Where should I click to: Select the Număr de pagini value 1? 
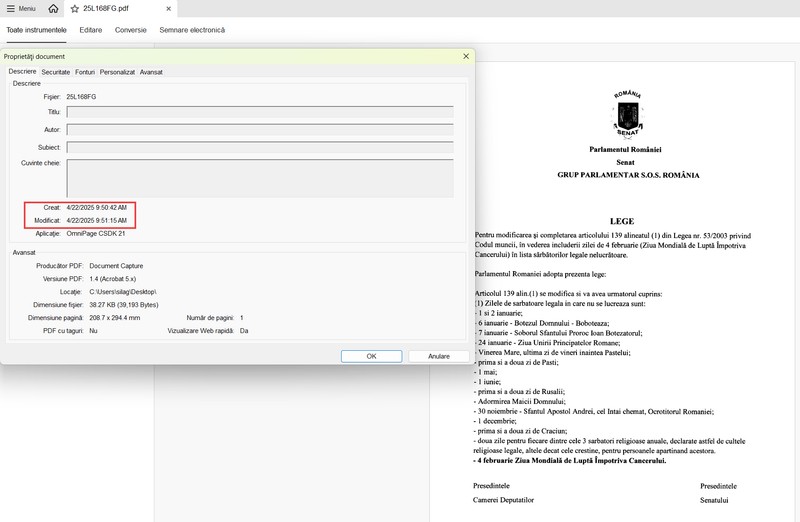[241, 317]
